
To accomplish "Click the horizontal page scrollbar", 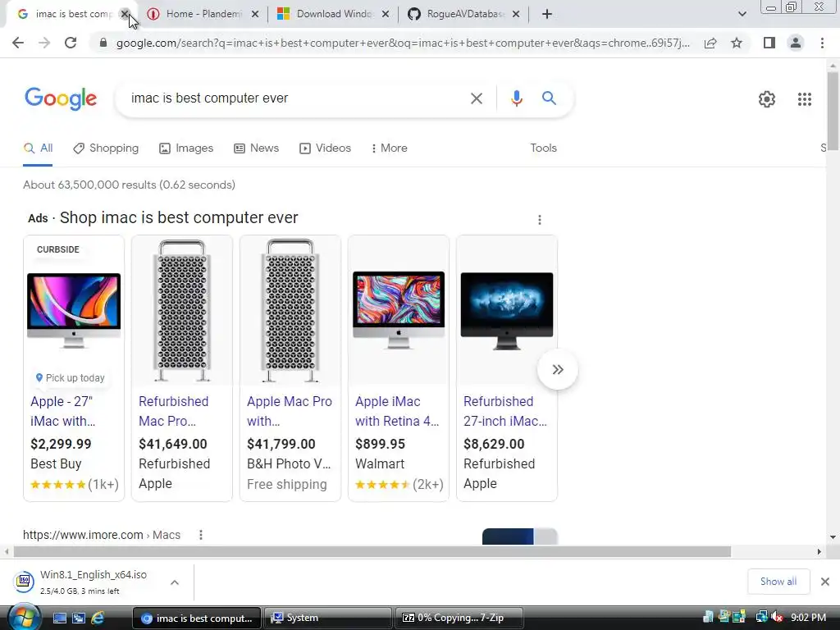I will coord(372,552).
